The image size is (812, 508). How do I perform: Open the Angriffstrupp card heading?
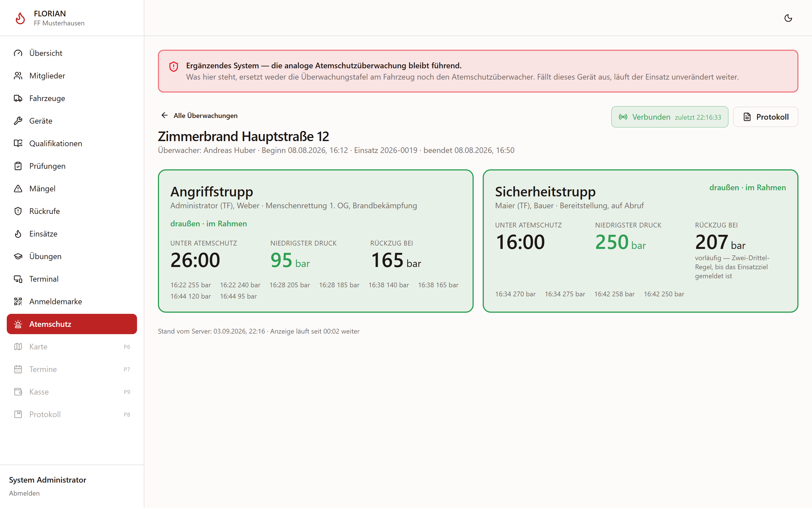point(212,192)
